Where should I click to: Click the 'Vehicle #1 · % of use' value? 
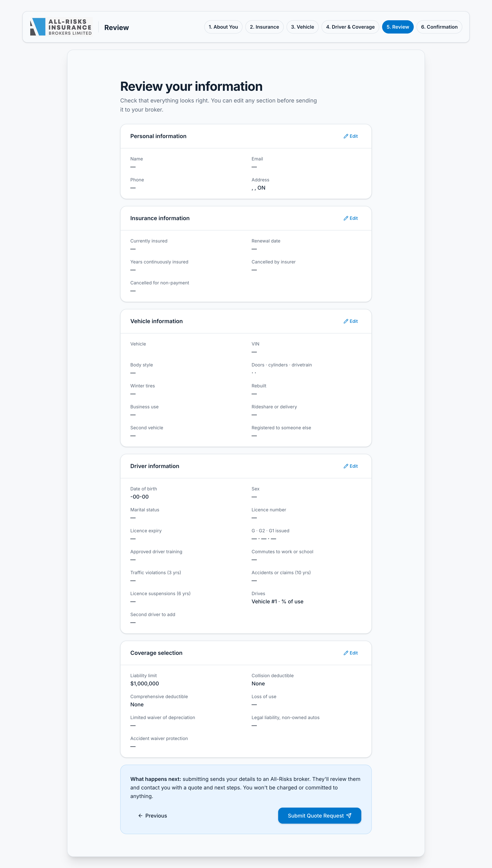pyautogui.click(x=277, y=601)
